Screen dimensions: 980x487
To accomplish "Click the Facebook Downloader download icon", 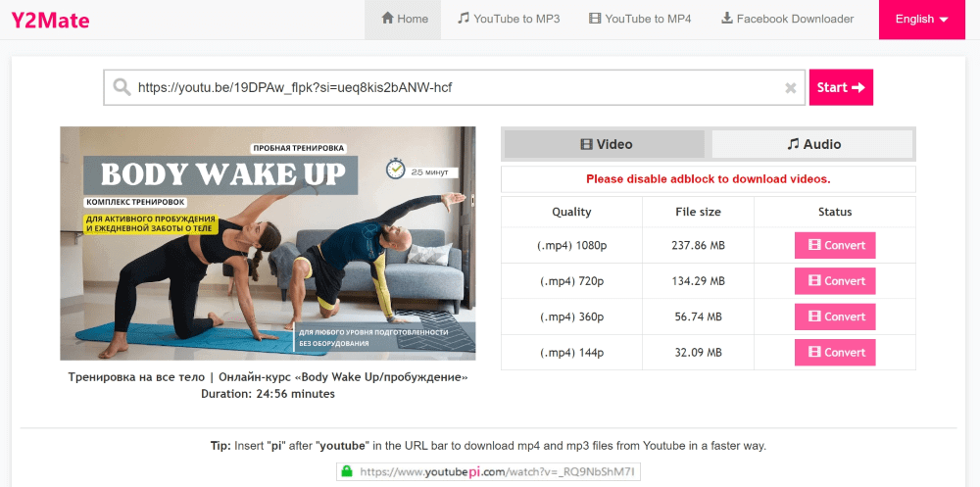I will pyautogui.click(x=727, y=19).
